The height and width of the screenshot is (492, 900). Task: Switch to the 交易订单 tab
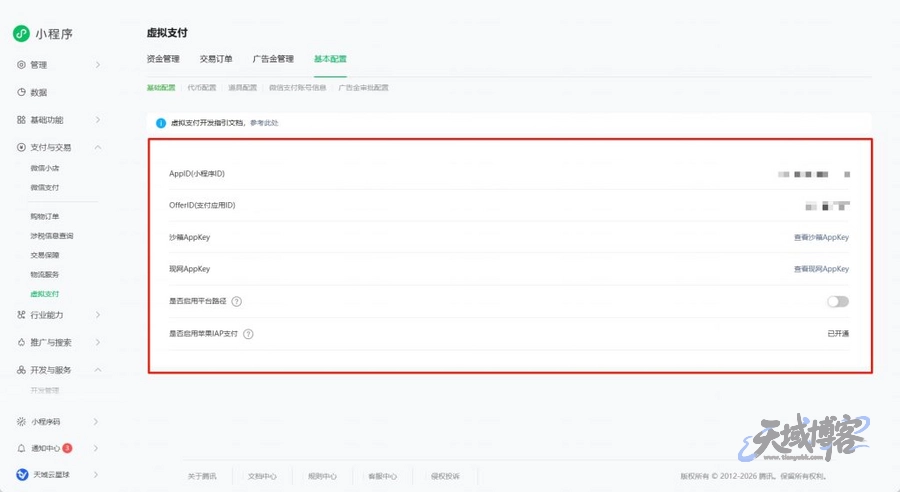[x=216, y=59]
